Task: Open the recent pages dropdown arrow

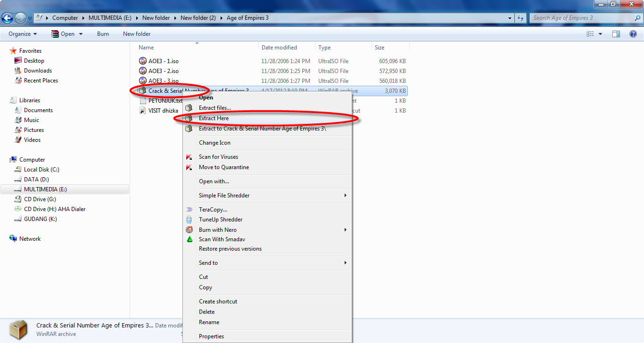Action: [30, 18]
